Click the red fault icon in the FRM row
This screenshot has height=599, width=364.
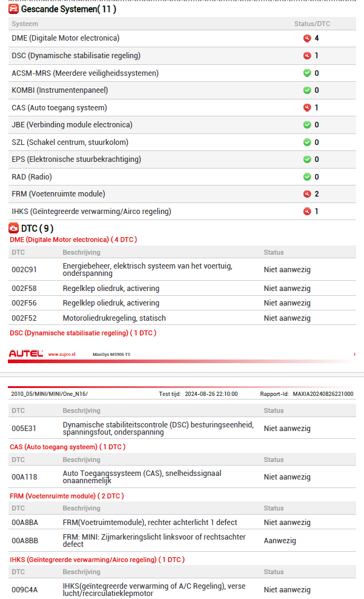[307, 194]
